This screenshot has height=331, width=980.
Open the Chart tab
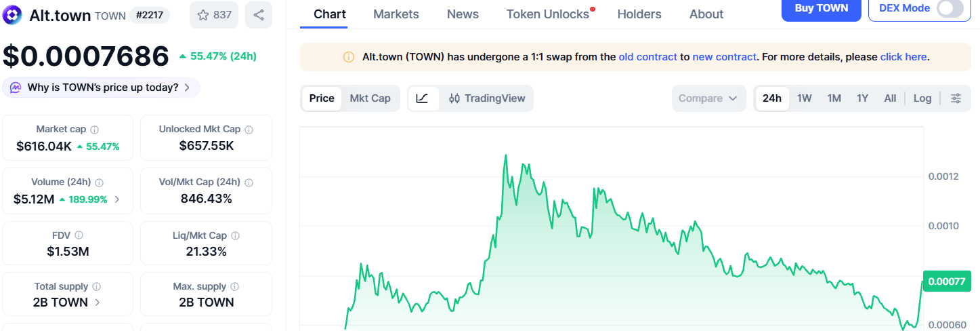(x=330, y=14)
